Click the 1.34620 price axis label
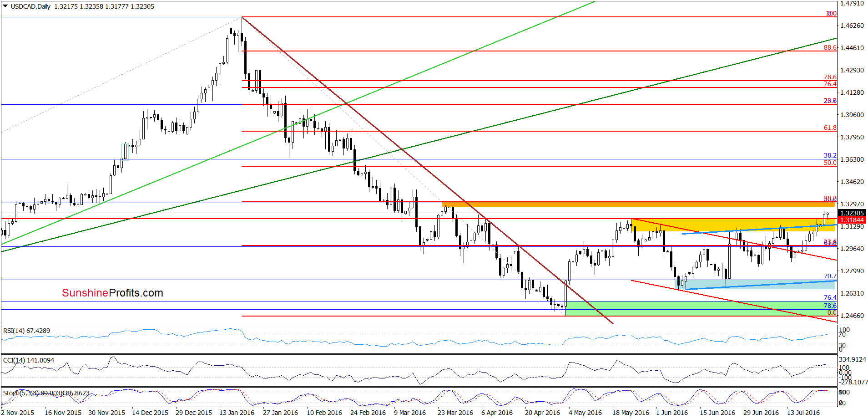The width and height of the screenshot is (868, 419). pyautogui.click(x=852, y=182)
